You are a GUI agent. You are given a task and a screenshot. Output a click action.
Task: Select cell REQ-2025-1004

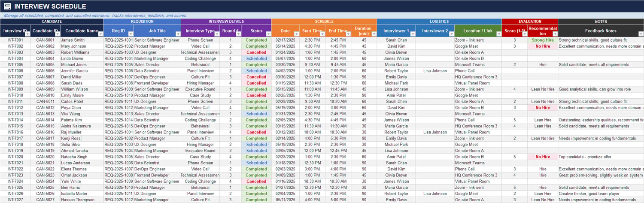[118, 58]
